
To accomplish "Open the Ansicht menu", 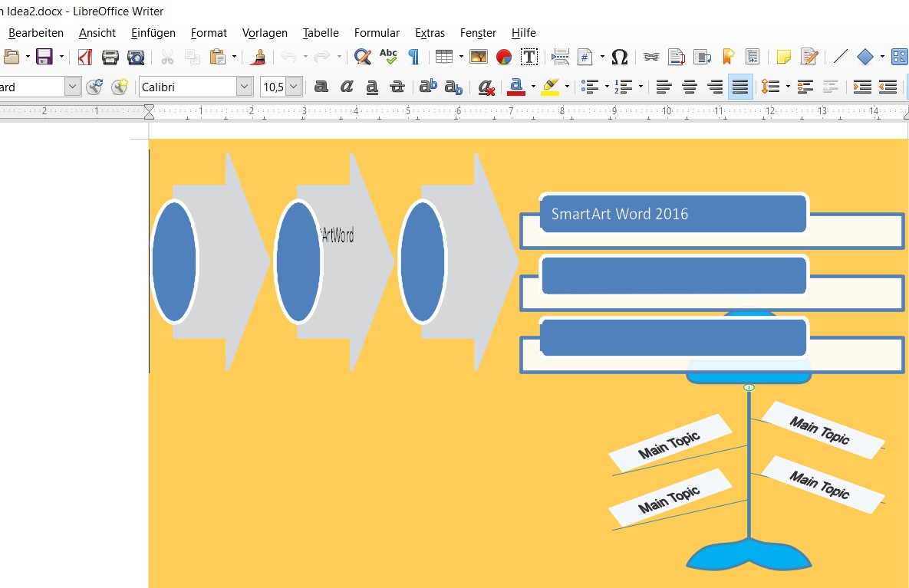I will click(x=97, y=33).
